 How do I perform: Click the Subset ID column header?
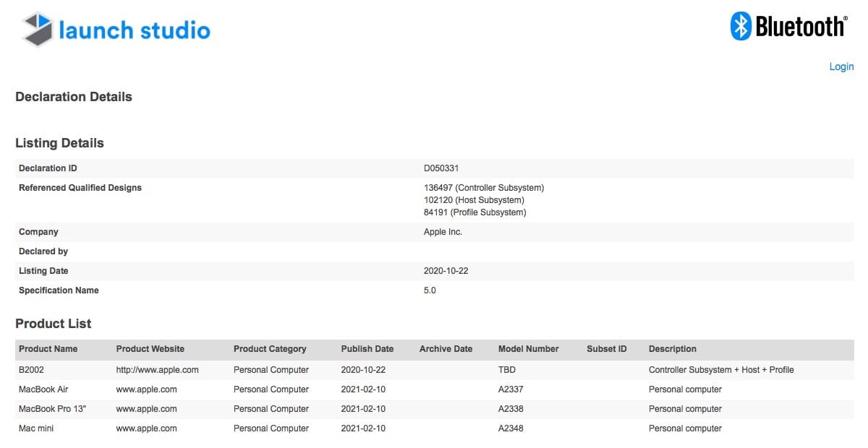[x=607, y=349]
